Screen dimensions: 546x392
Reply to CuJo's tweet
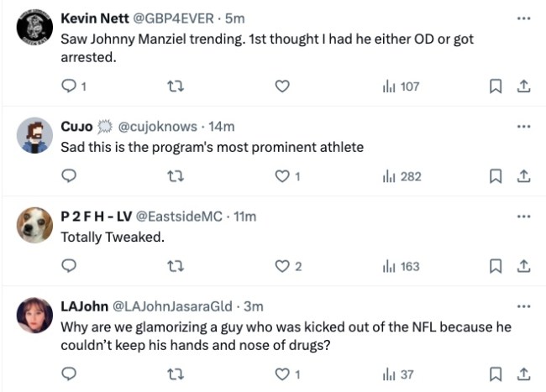tap(70, 176)
